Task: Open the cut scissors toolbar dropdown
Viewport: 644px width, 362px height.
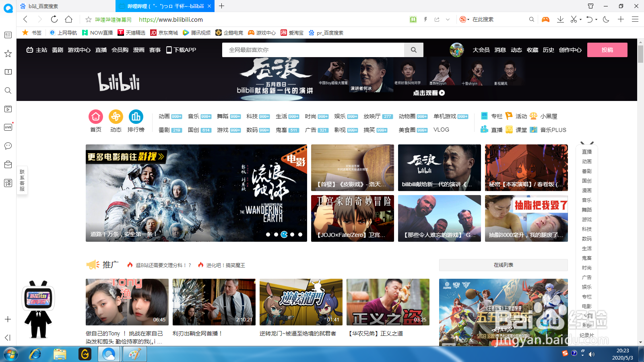Action: tap(580, 19)
